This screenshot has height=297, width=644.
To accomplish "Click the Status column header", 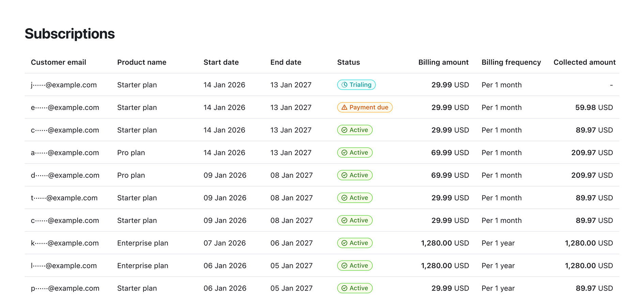I will (349, 62).
